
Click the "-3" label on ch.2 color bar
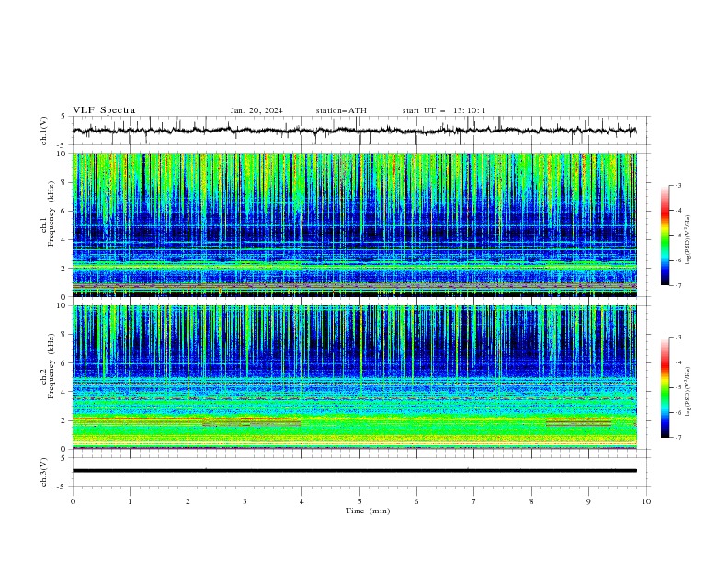[678, 338]
